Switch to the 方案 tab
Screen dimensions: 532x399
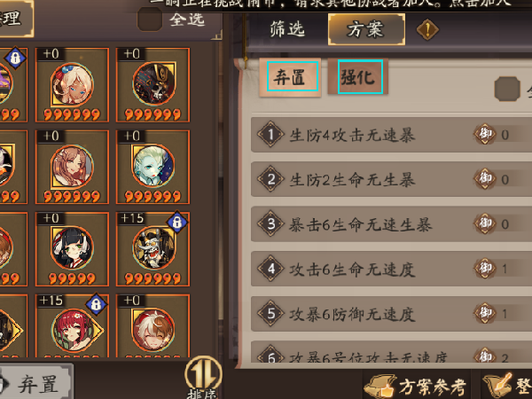point(366,29)
